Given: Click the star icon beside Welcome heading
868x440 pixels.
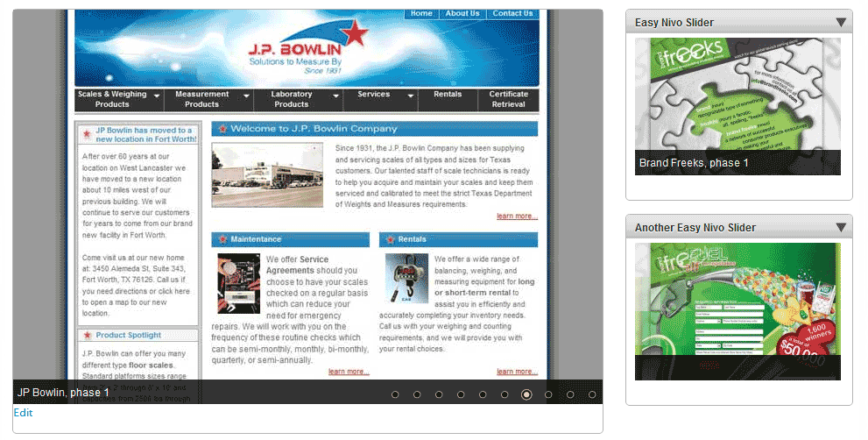Looking at the screenshot, I should 222,129.
